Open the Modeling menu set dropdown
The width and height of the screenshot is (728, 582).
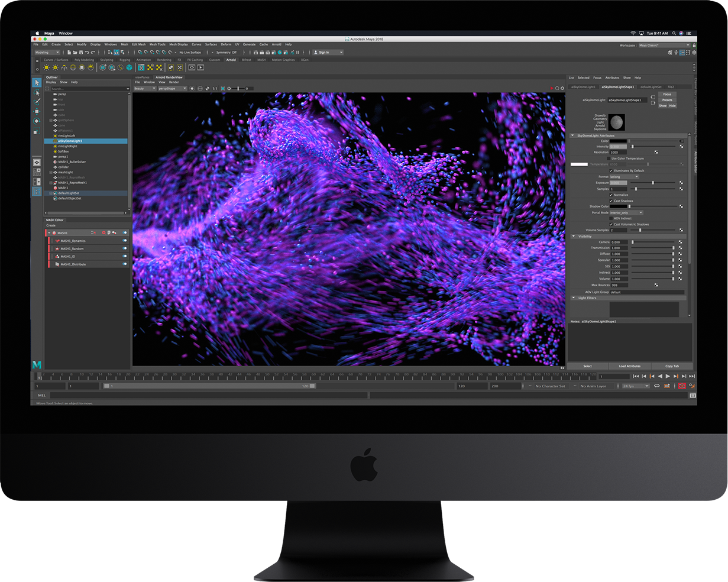47,52
